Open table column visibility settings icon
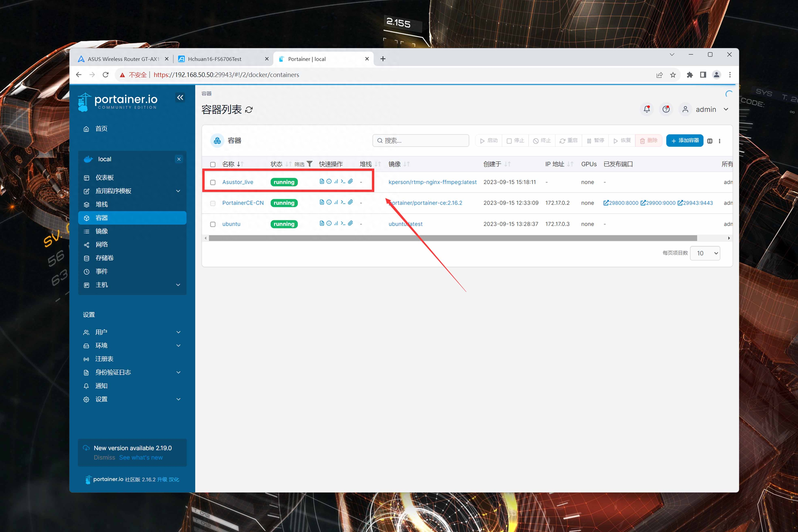The width and height of the screenshot is (798, 532). 710,141
